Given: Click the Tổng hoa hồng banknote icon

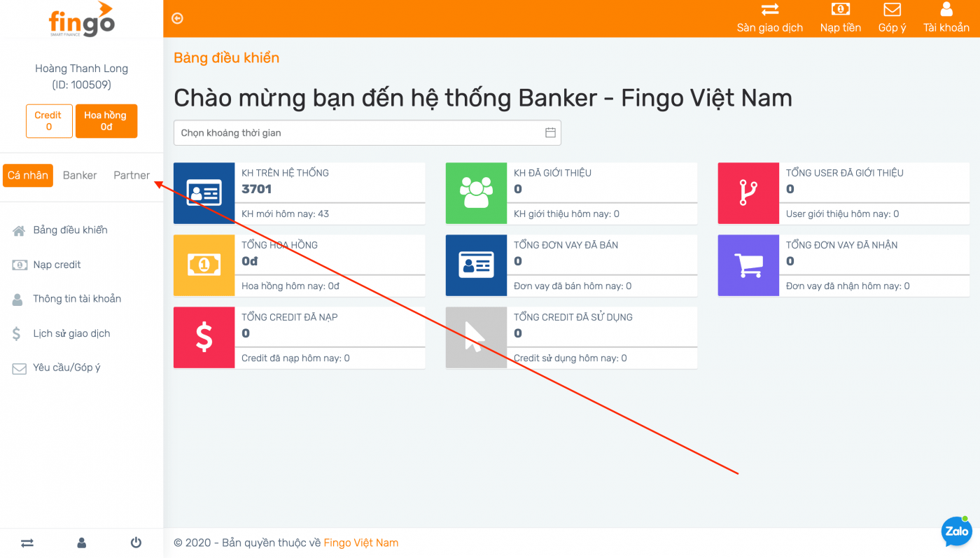Looking at the screenshot, I should (x=204, y=265).
